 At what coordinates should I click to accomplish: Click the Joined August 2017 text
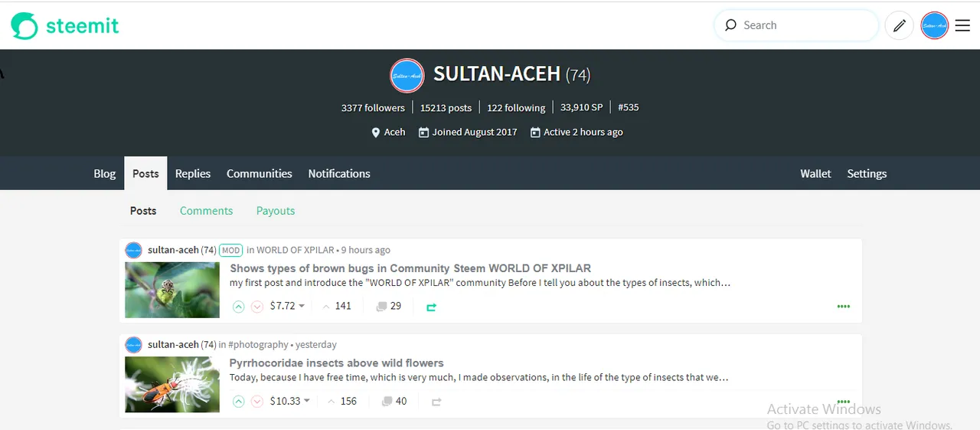475,133
